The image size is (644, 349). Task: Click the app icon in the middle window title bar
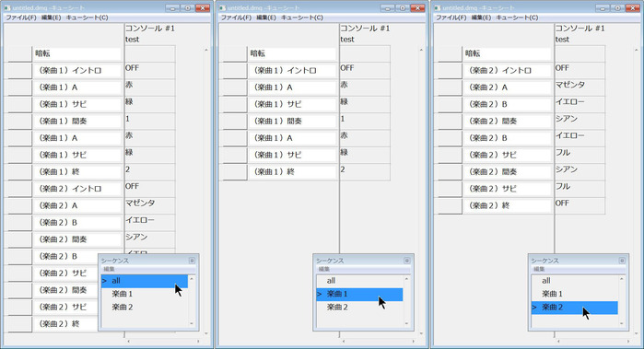coord(224,7)
